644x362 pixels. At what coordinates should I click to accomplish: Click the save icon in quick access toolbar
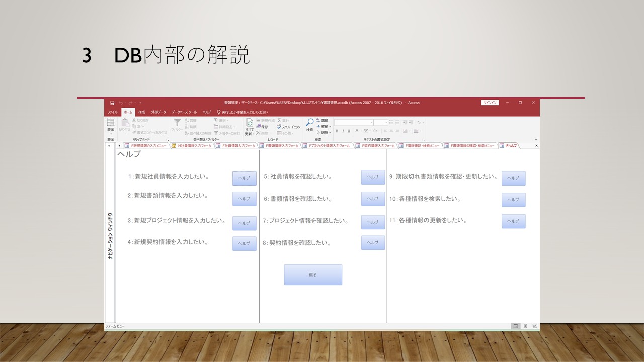112,103
